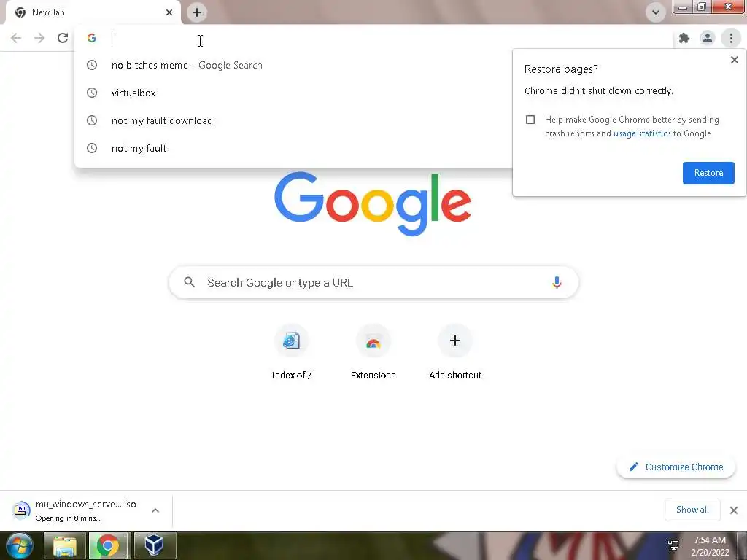Choose 'not my fault download' suggestion

(x=293, y=120)
